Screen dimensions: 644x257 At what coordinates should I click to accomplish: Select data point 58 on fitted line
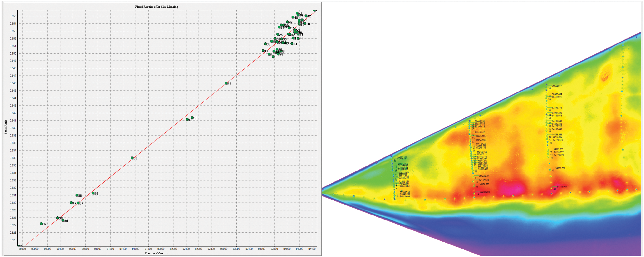pos(132,158)
